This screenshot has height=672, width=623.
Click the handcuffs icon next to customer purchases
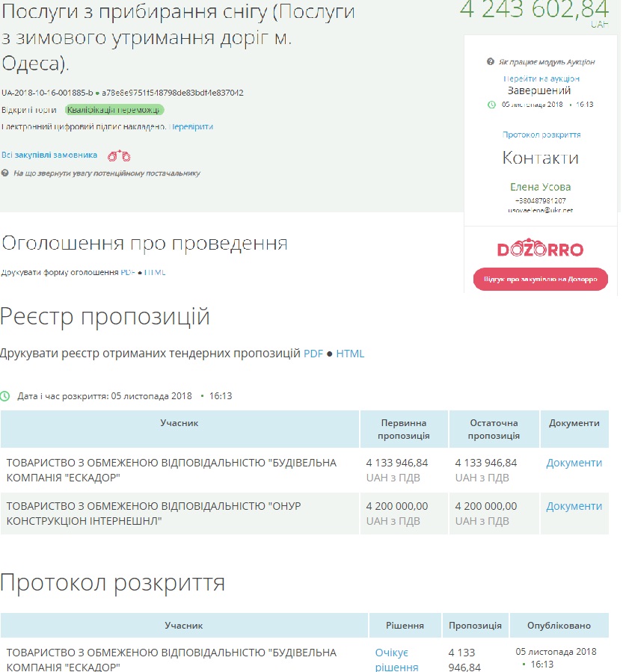point(119,156)
